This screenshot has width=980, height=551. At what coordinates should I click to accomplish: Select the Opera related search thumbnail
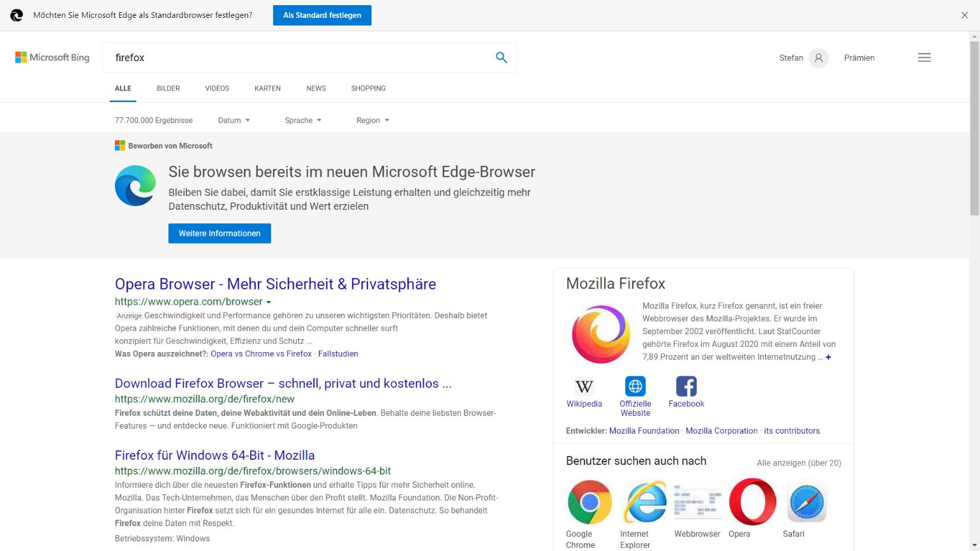[x=752, y=502]
